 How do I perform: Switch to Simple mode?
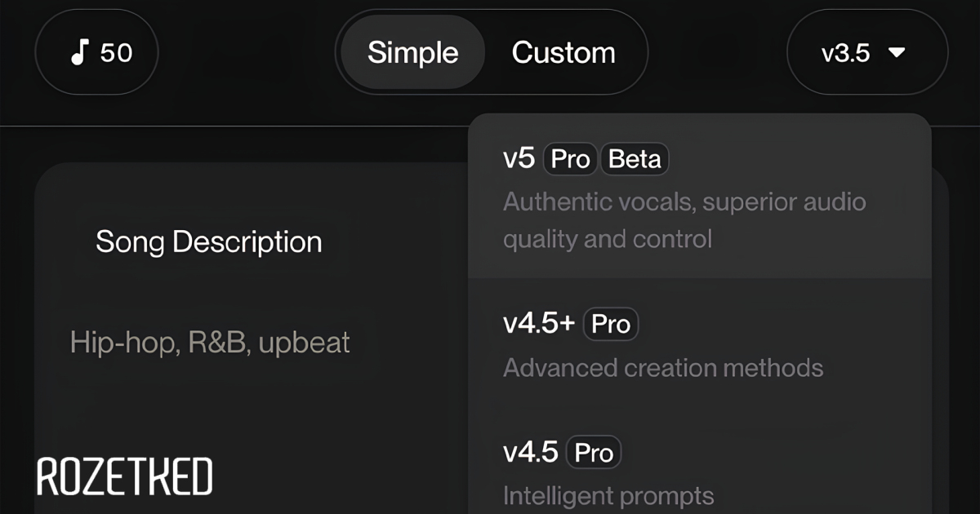[412, 53]
